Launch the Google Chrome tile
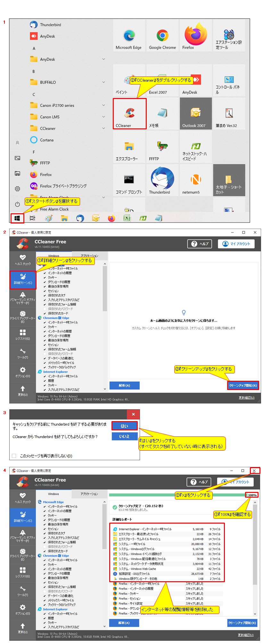 162,35
